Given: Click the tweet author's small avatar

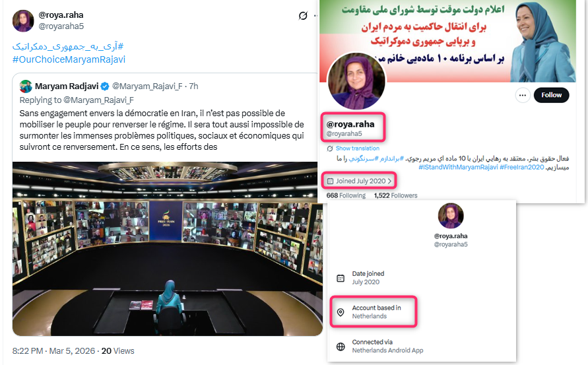Looking at the screenshot, I should pos(23,20).
